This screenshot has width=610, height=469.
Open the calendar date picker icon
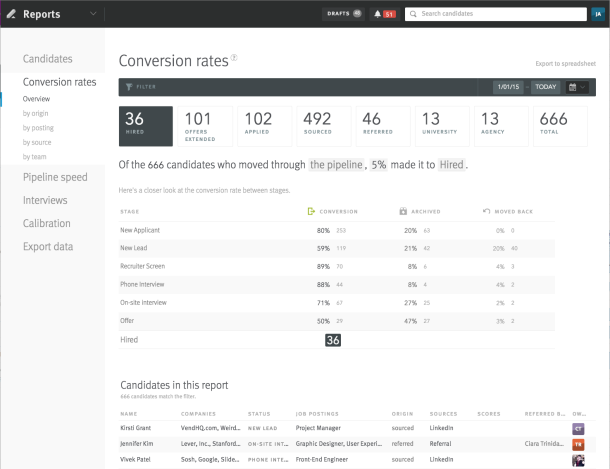[x=573, y=87]
